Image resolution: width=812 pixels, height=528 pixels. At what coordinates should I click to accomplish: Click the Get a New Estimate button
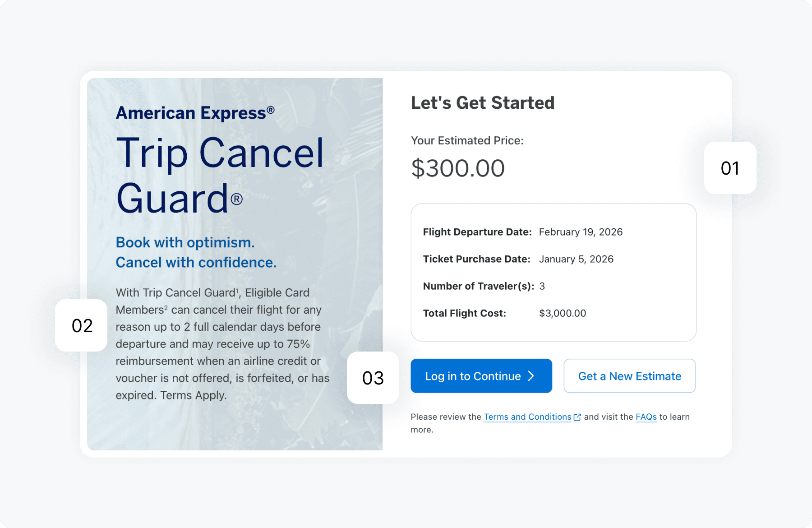click(629, 376)
